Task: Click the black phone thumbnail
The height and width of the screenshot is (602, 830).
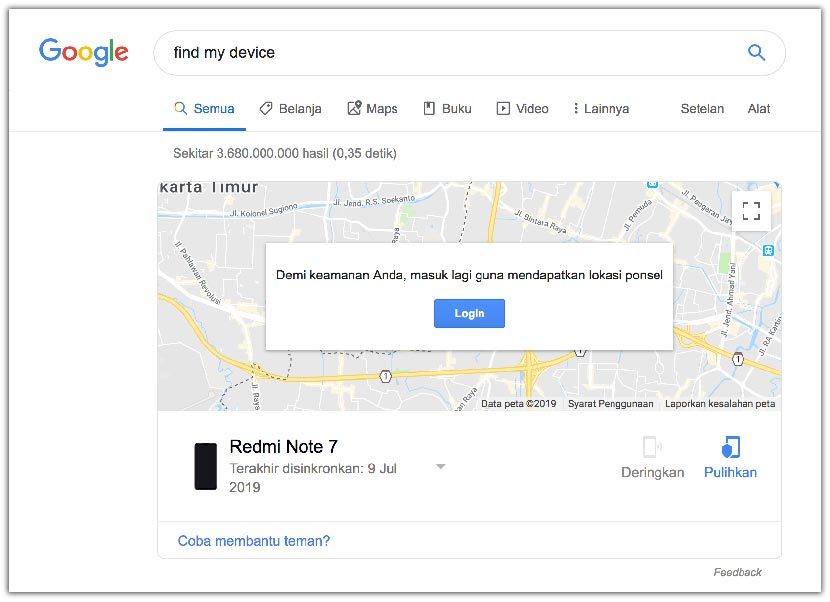Action: pos(206,466)
